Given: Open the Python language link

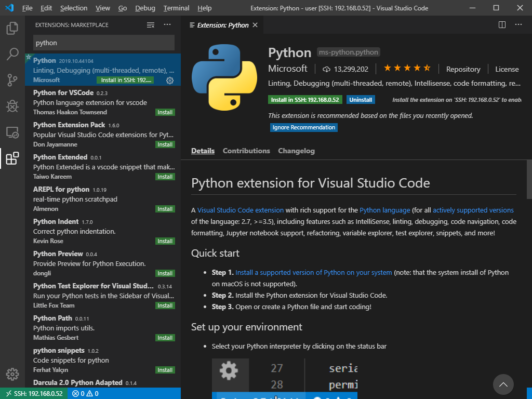Looking at the screenshot, I should pyautogui.click(x=385, y=210).
